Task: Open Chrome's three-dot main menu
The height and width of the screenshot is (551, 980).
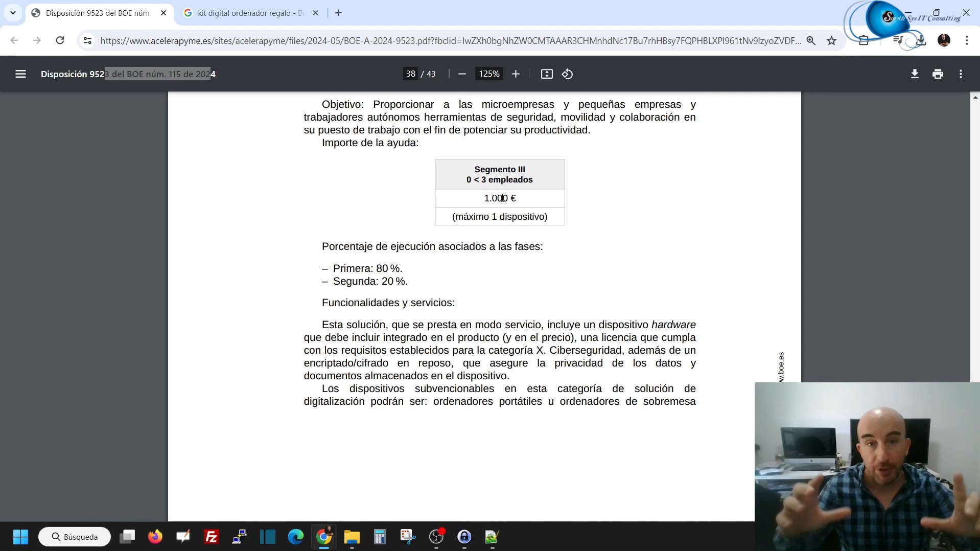Action: point(967,40)
